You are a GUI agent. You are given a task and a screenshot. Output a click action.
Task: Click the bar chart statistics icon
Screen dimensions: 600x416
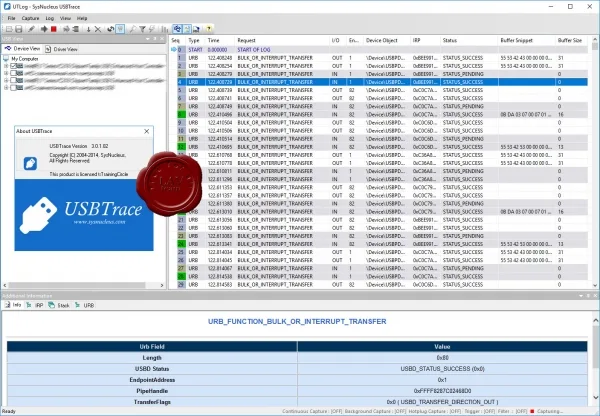pyautogui.click(x=165, y=29)
